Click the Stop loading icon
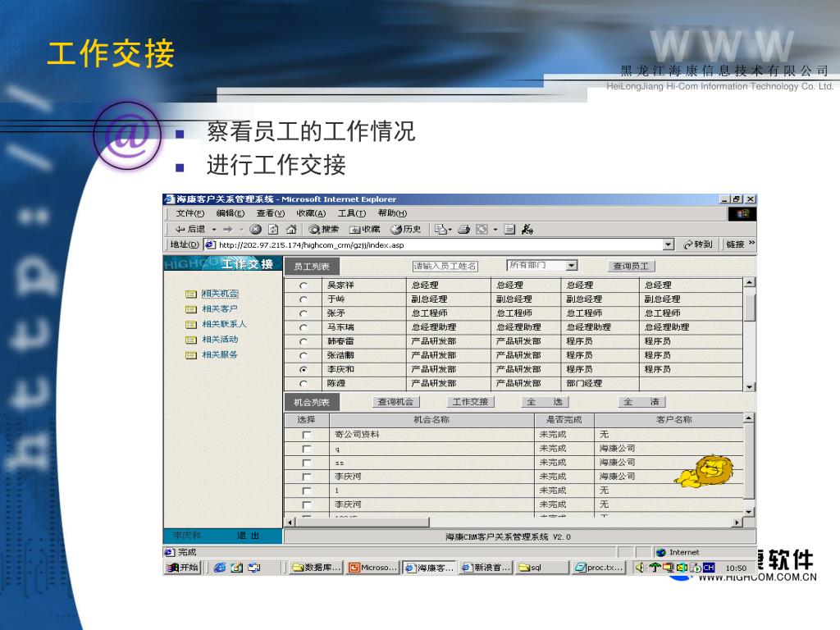 click(256, 230)
